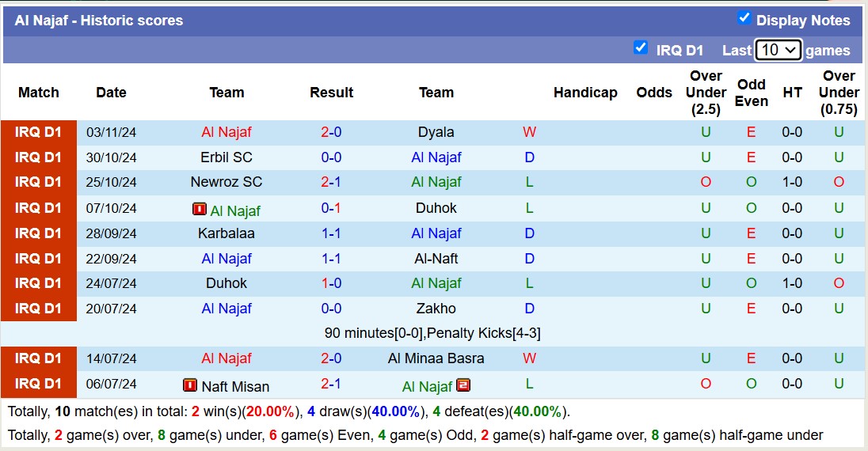Open the Erbil SC team page
The width and height of the screenshot is (868, 451).
227,157
